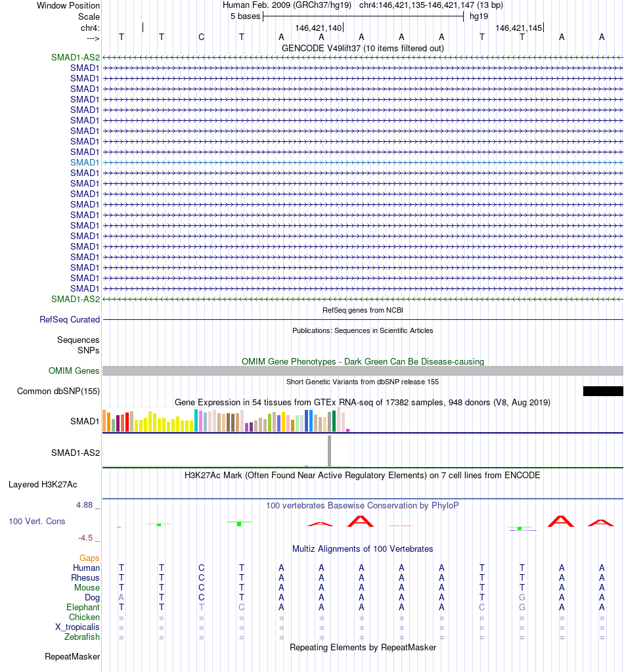Click the -4.5 PhyloP lower scale value

[x=85, y=538]
